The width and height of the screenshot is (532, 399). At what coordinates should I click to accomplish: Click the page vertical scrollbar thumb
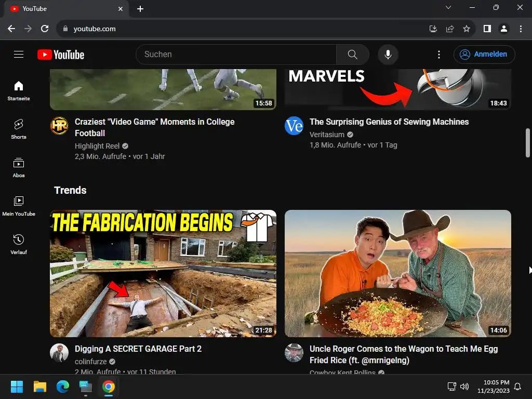point(528,142)
